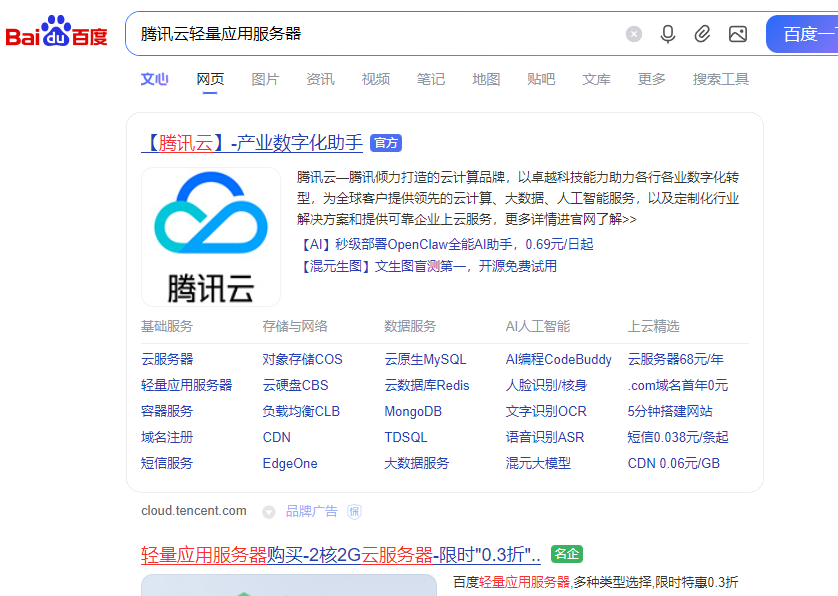The width and height of the screenshot is (838, 596).
Task: Open the 云硬盘CBS link
Action: (296, 385)
